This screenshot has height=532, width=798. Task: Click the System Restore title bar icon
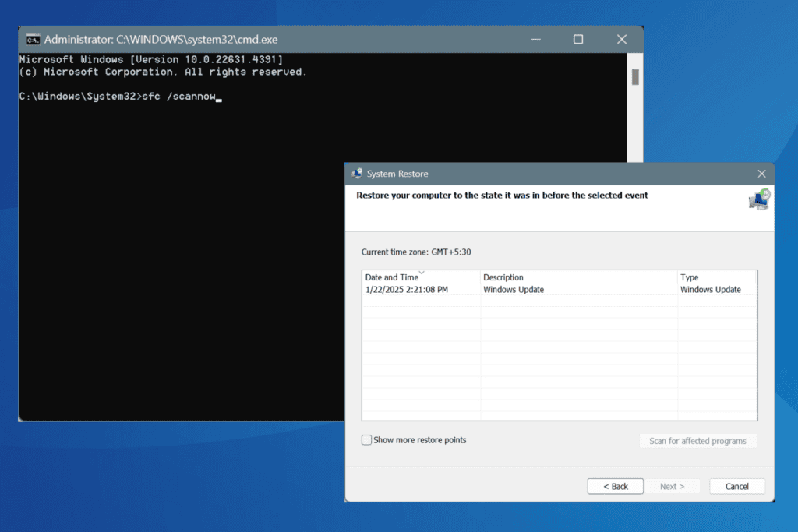(357, 173)
